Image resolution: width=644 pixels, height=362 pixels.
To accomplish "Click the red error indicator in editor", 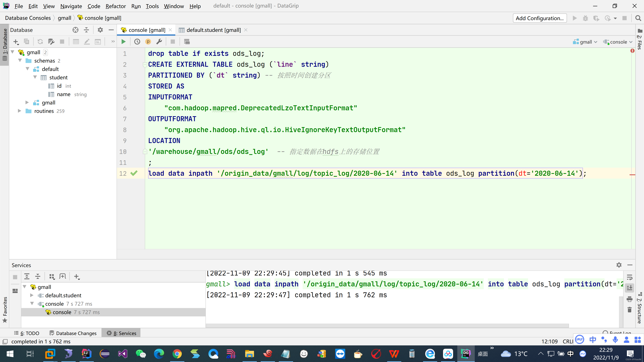I will (632, 51).
